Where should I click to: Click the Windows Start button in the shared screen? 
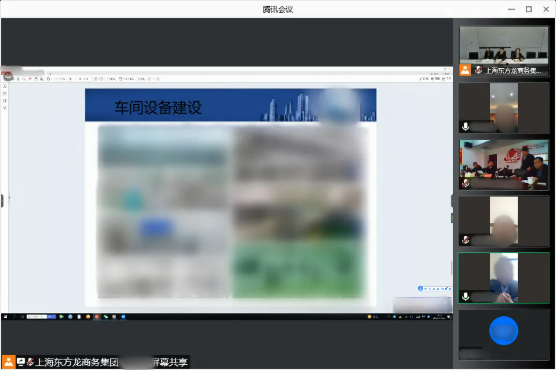pos(5,316)
